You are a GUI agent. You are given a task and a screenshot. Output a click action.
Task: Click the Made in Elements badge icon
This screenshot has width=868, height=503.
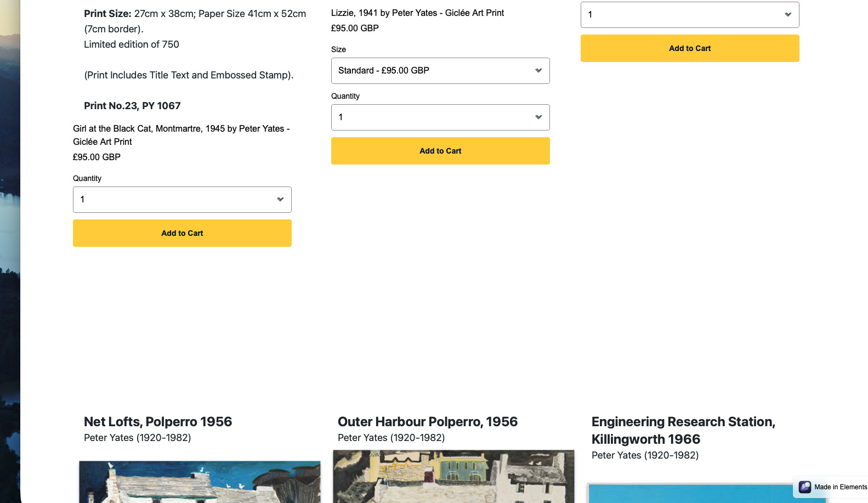[804, 487]
